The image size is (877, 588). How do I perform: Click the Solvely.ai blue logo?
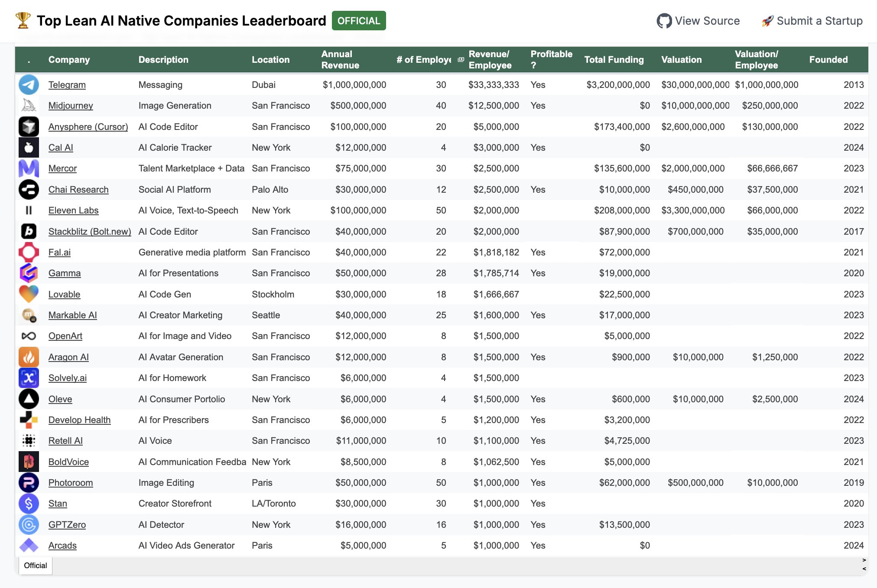(x=29, y=378)
